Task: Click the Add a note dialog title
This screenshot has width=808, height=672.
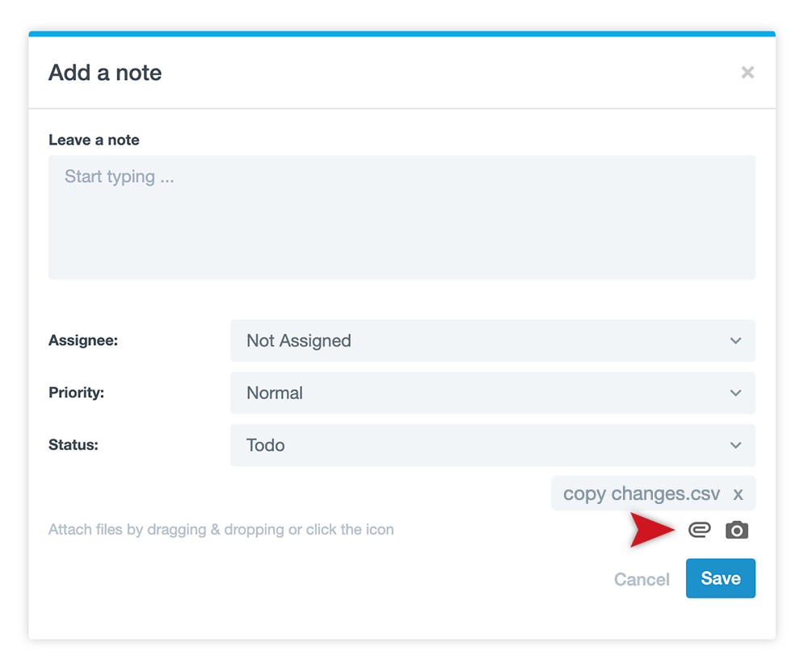Action: point(105,73)
